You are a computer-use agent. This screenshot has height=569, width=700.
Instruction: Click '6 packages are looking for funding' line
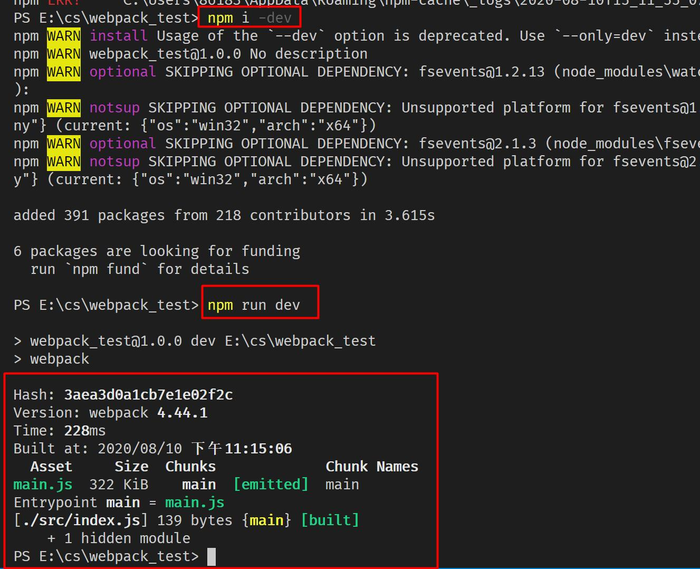157,251
